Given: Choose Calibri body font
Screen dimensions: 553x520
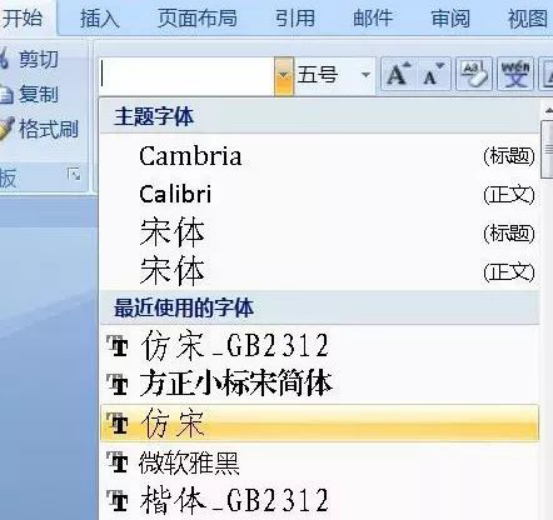Looking at the screenshot, I should 320,194.
